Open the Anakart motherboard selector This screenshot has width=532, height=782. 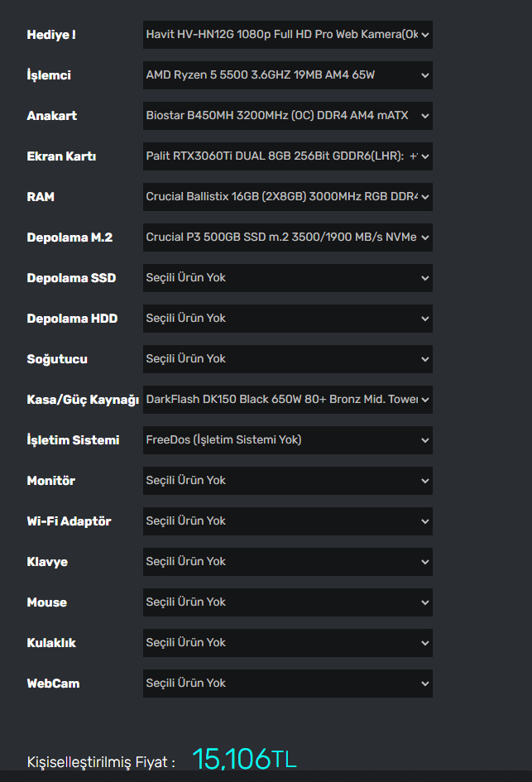[287, 116]
